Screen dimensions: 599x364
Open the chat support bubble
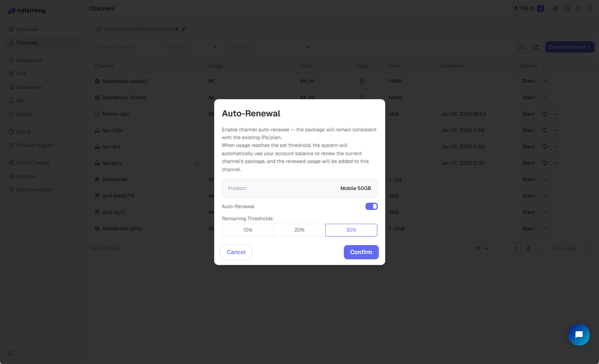(579, 335)
